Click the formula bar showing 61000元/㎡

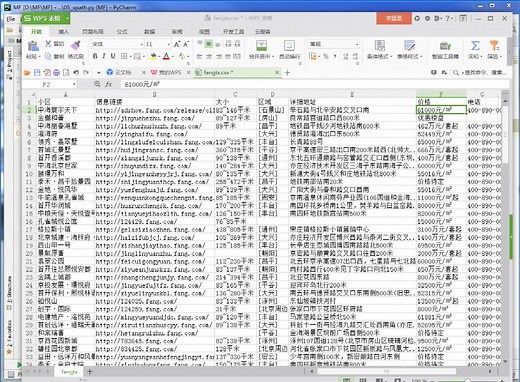coord(315,84)
